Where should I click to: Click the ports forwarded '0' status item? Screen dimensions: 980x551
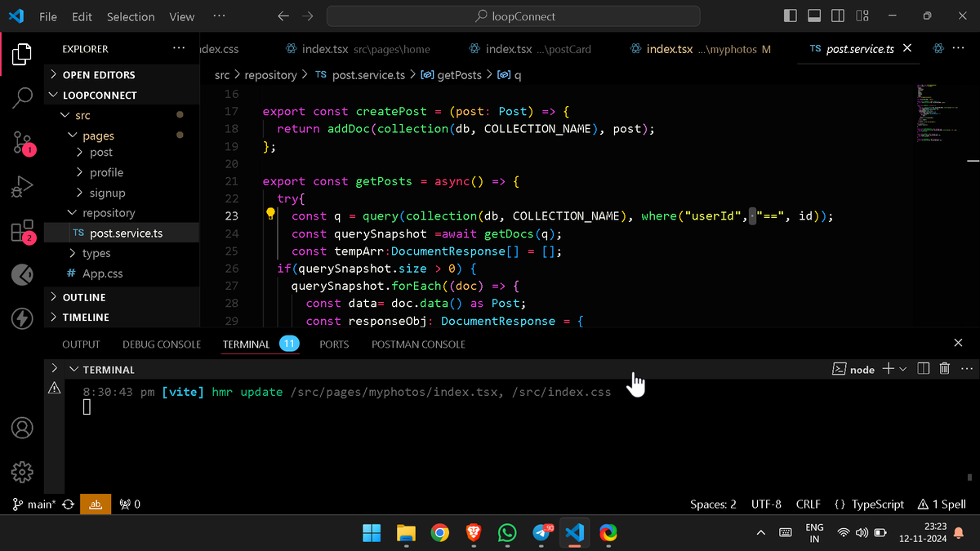(130, 504)
